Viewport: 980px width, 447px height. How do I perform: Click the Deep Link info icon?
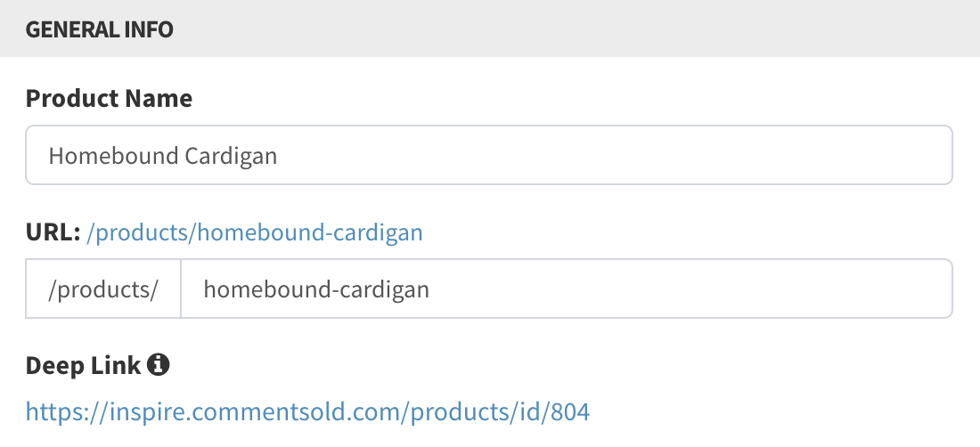(x=158, y=364)
